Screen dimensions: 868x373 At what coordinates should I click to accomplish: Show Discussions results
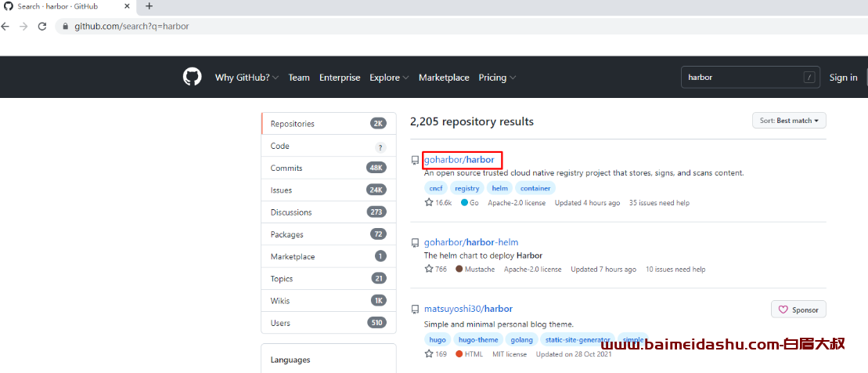pyautogui.click(x=328, y=212)
